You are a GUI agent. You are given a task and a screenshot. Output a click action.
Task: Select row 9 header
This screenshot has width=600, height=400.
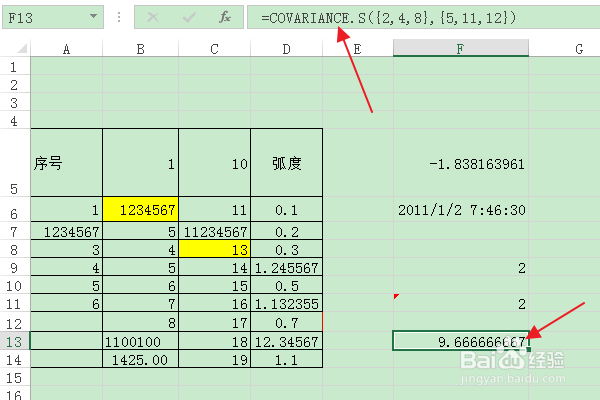pos(15,267)
